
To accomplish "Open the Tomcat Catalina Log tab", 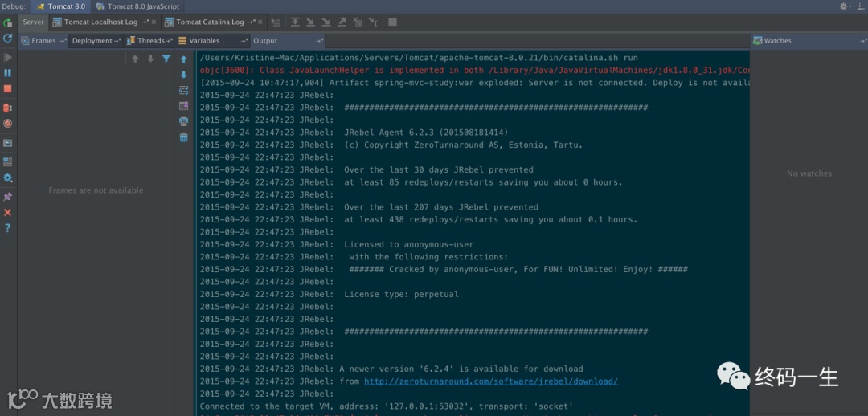I will (210, 22).
